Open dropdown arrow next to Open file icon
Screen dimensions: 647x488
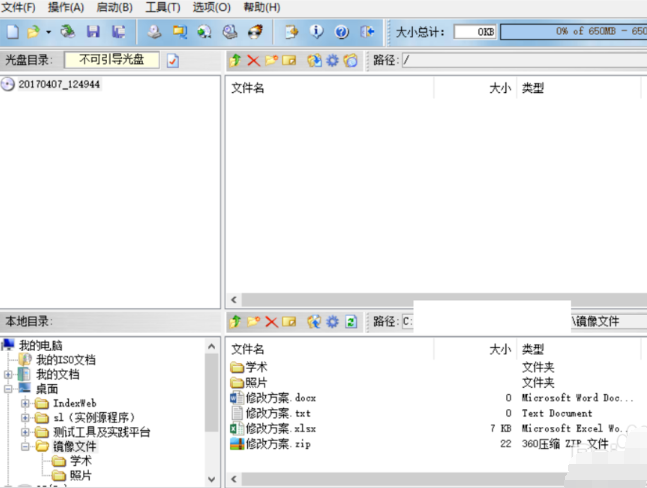(49, 32)
